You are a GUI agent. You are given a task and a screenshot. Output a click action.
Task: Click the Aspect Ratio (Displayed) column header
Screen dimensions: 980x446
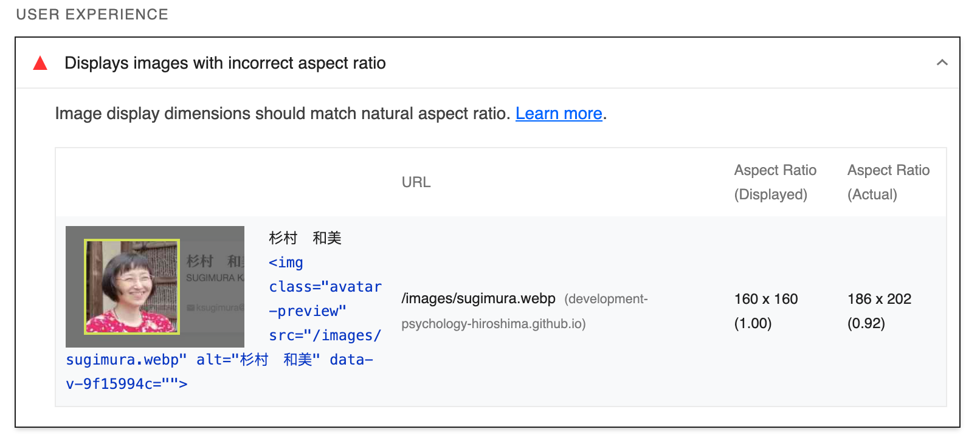pyautogui.click(x=775, y=182)
